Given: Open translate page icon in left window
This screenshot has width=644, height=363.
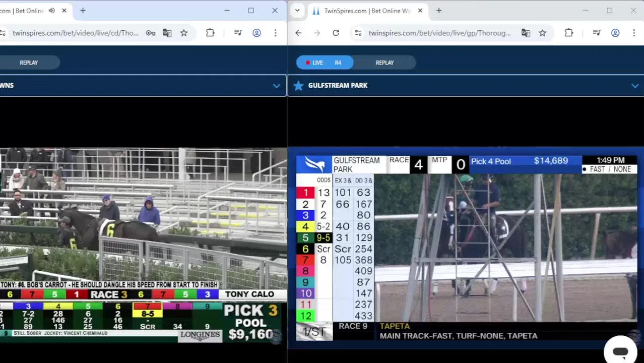Looking at the screenshot, I should 167,33.
